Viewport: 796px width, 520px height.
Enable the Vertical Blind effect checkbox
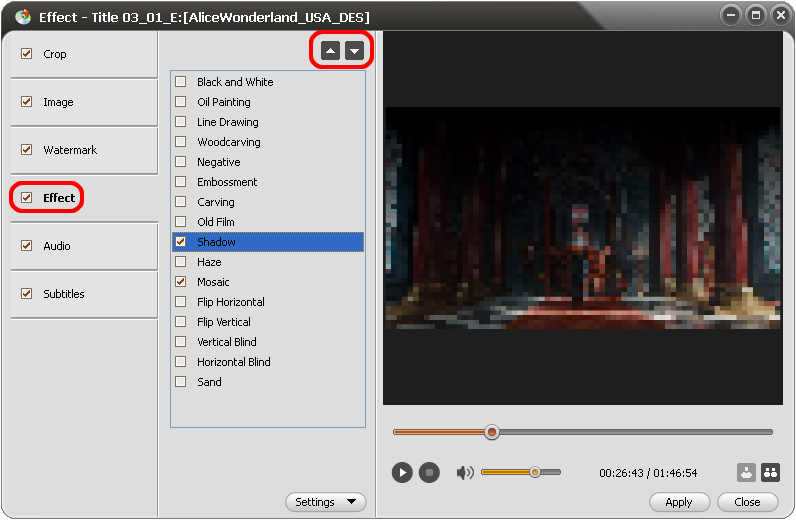click(x=180, y=341)
